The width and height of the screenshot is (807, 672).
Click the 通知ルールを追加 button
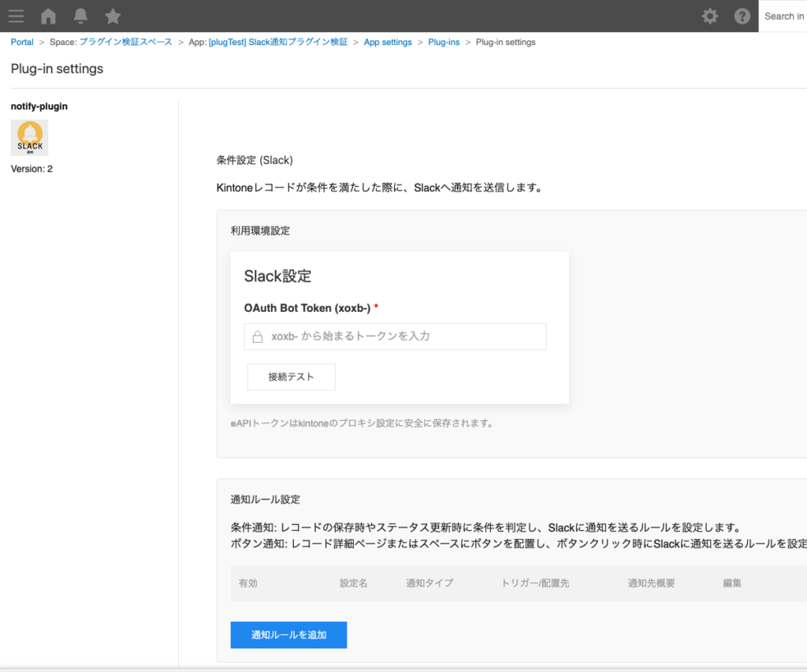point(288,635)
